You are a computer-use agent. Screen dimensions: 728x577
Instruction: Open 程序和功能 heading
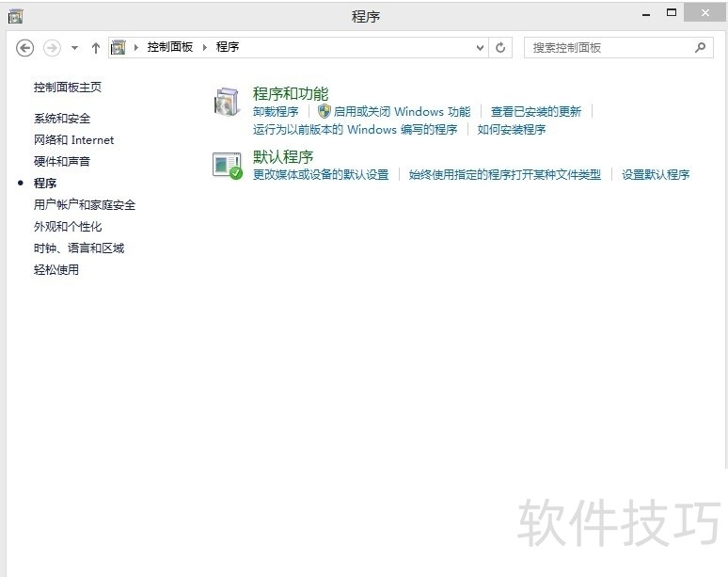tap(291, 93)
